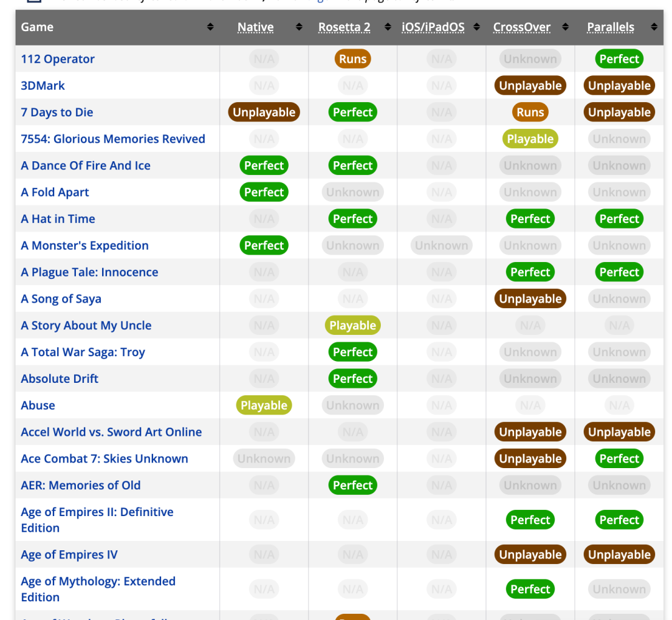Image resolution: width=672 pixels, height=620 pixels.
Task: Click the Parallels column header label
Action: pos(610,27)
